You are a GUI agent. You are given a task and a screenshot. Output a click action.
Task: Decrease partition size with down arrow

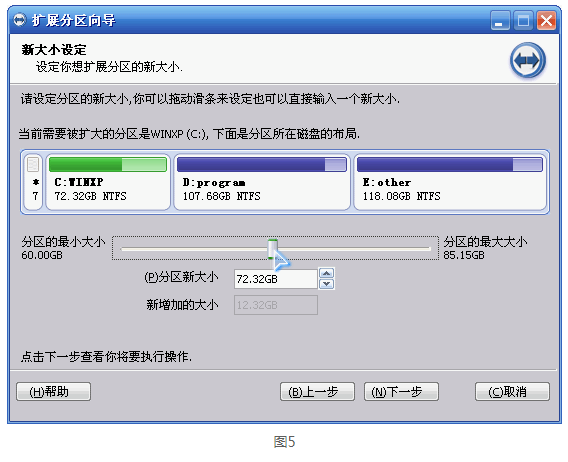point(326,284)
